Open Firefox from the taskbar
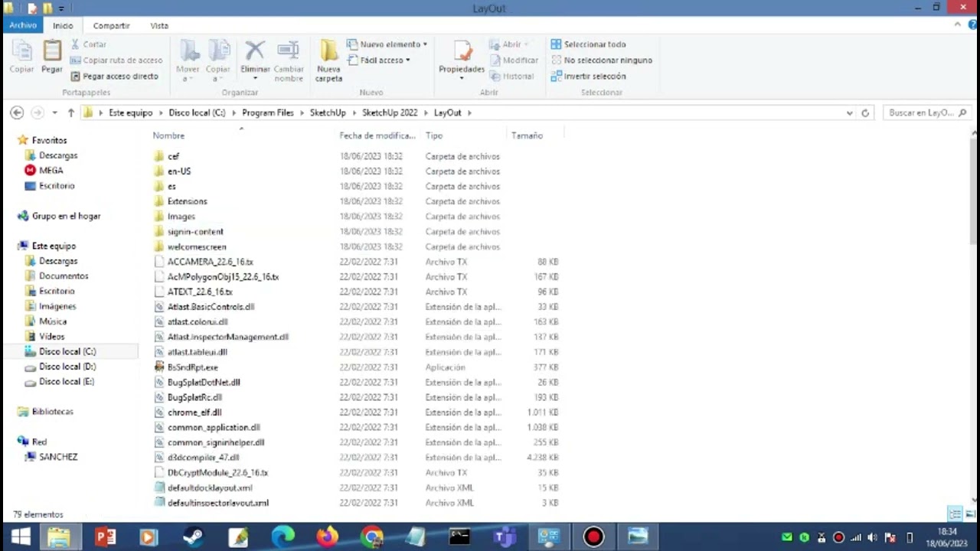Image resolution: width=980 pixels, height=551 pixels. coord(328,536)
